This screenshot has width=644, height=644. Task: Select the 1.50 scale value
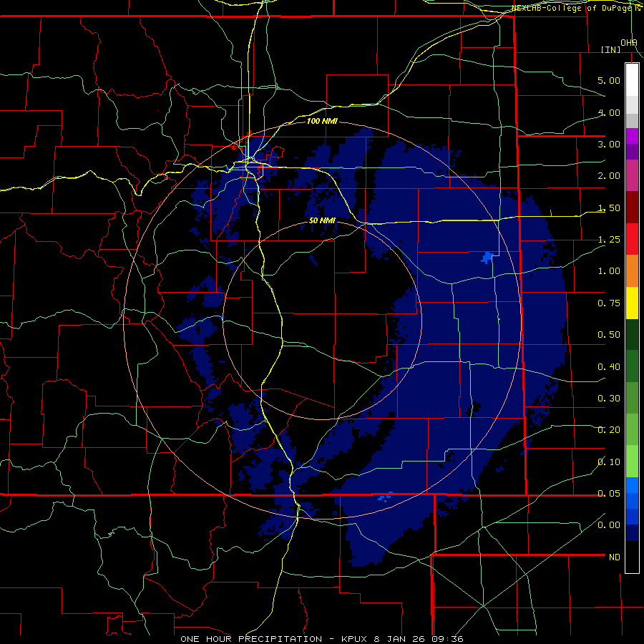[609, 208]
